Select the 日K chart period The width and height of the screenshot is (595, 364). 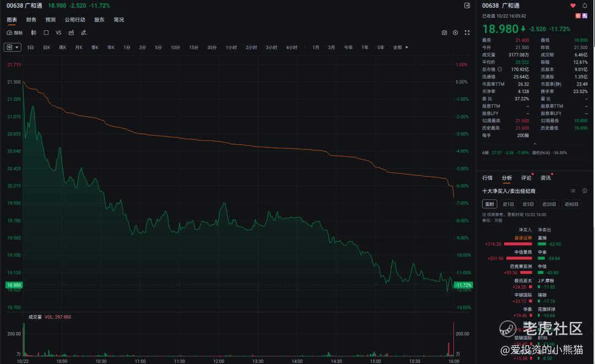tap(46, 47)
